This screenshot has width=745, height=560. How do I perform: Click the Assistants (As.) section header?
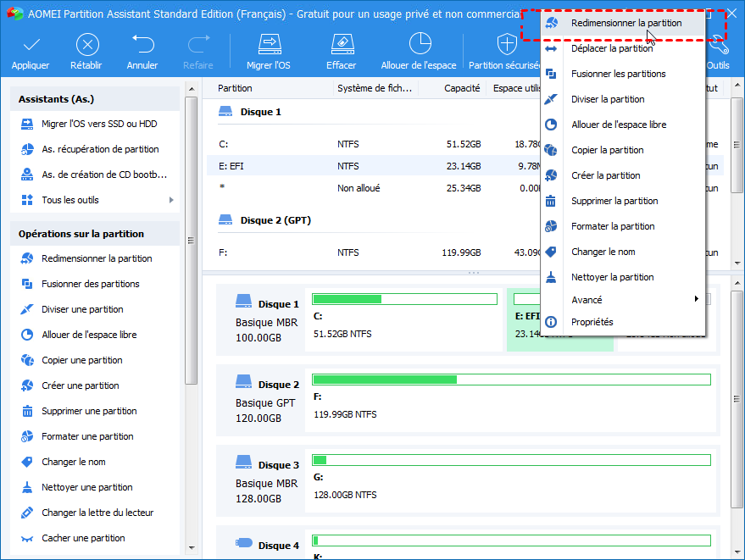pos(95,99)
